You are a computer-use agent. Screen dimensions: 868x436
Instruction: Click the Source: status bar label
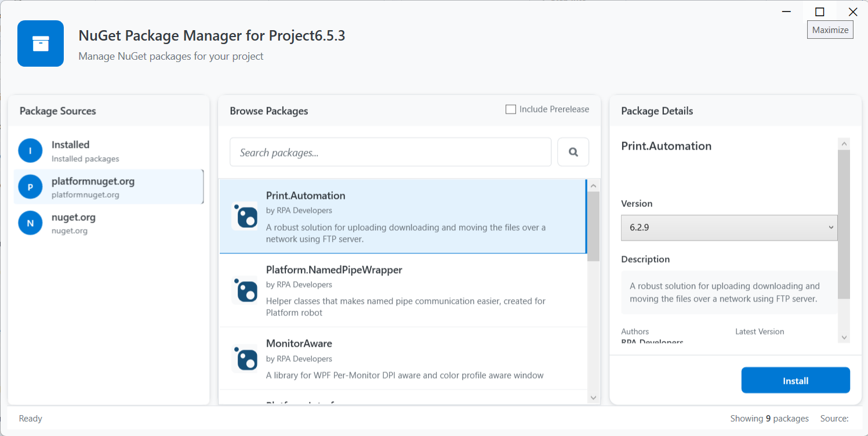[834, 419]
